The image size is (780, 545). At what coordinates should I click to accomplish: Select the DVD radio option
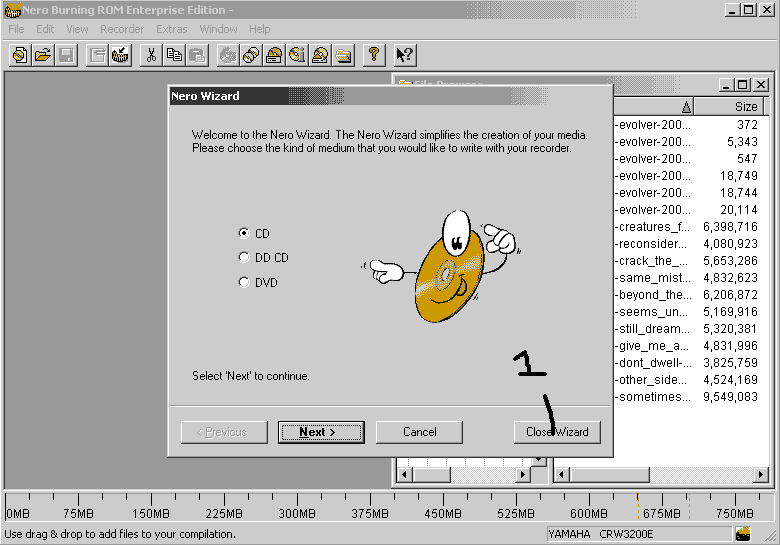click(244, 282)
